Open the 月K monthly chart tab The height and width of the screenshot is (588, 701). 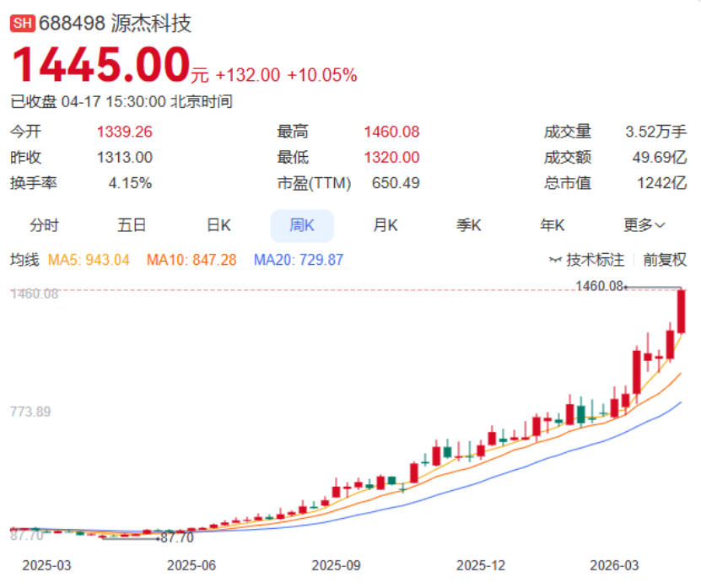tap(386, 225)
